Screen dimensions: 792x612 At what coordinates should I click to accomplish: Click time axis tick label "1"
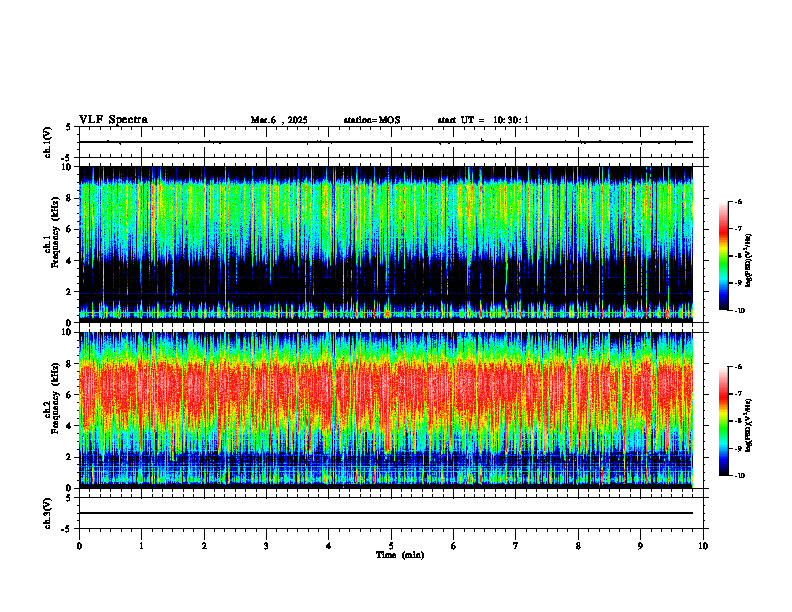(x=141, y=546)
